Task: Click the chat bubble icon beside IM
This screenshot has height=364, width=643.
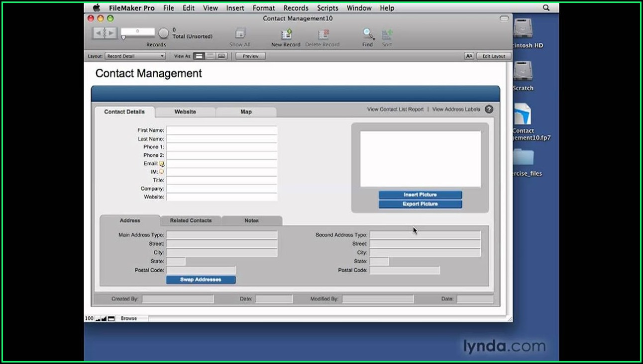Action: (161, 172)
